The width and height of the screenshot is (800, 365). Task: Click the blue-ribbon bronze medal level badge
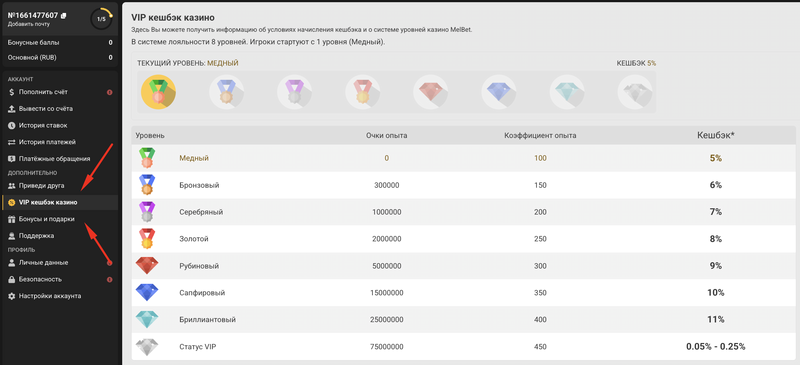(x=227, y=92)
